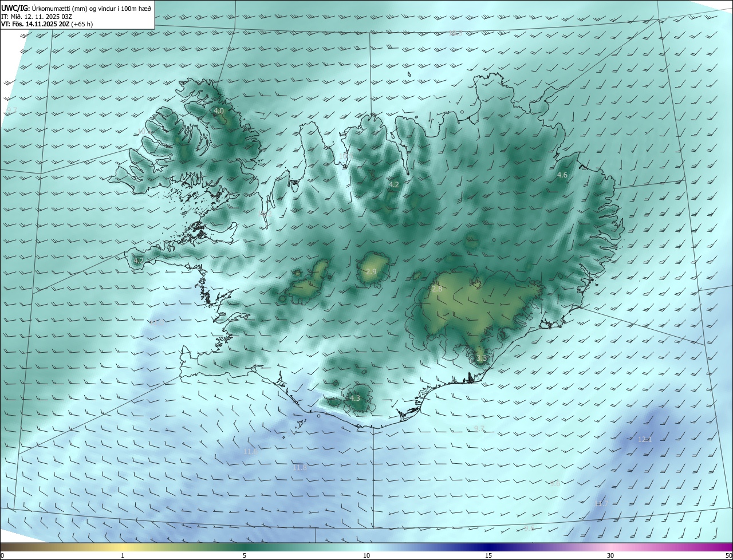Screen dimensions: 733x560
Task: Click the 30 tick on the color scale
Action: pyautogui.click(x=610, y=555)
